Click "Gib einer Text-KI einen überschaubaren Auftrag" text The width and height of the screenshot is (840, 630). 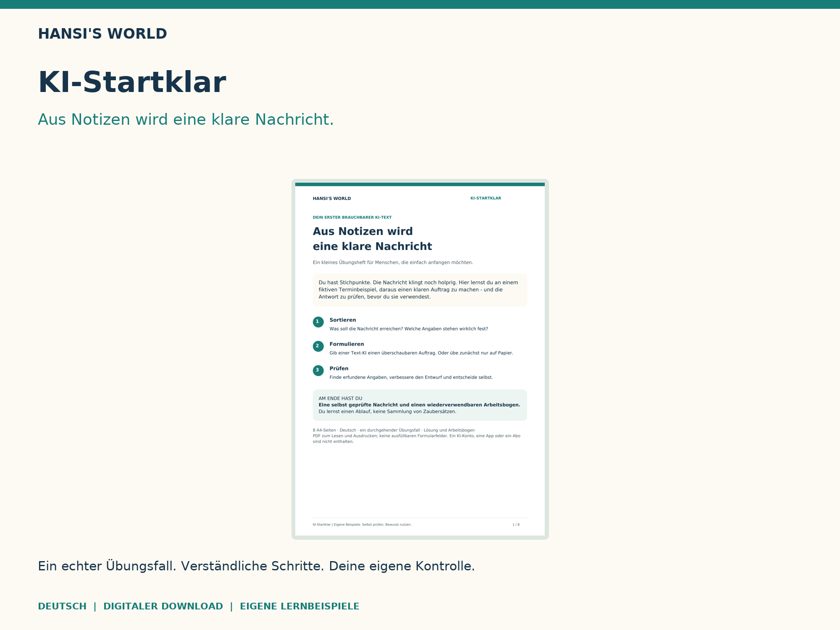tap(421, 353)
